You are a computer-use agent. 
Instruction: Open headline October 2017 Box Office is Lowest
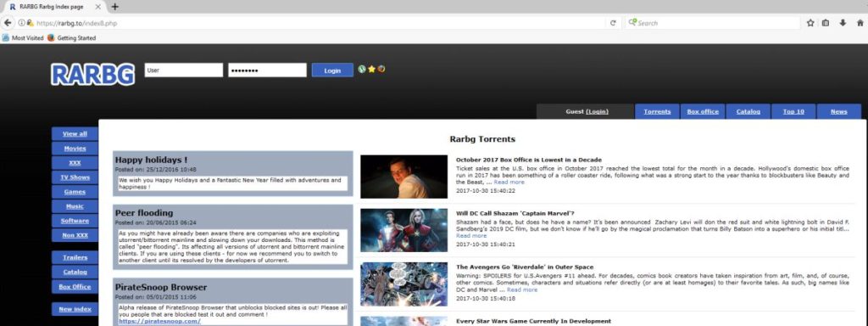(529, 160)
